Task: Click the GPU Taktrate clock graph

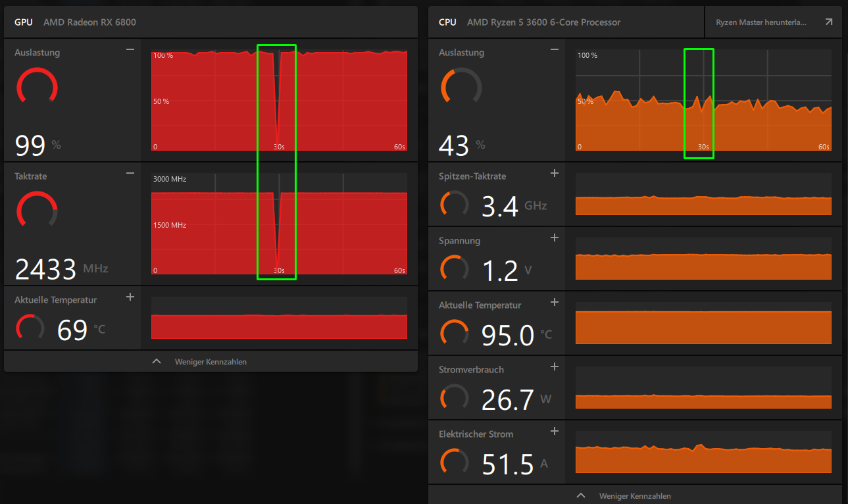Action: click(279, 224)
